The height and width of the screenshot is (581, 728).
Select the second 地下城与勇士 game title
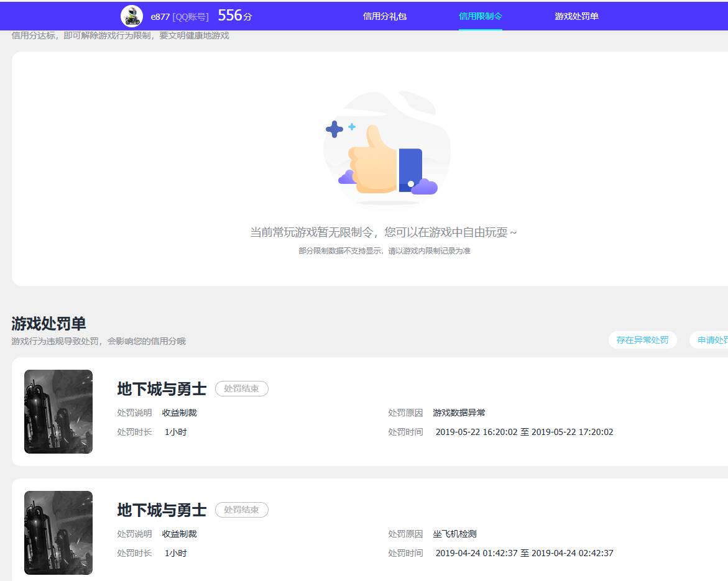pos(161,510)
